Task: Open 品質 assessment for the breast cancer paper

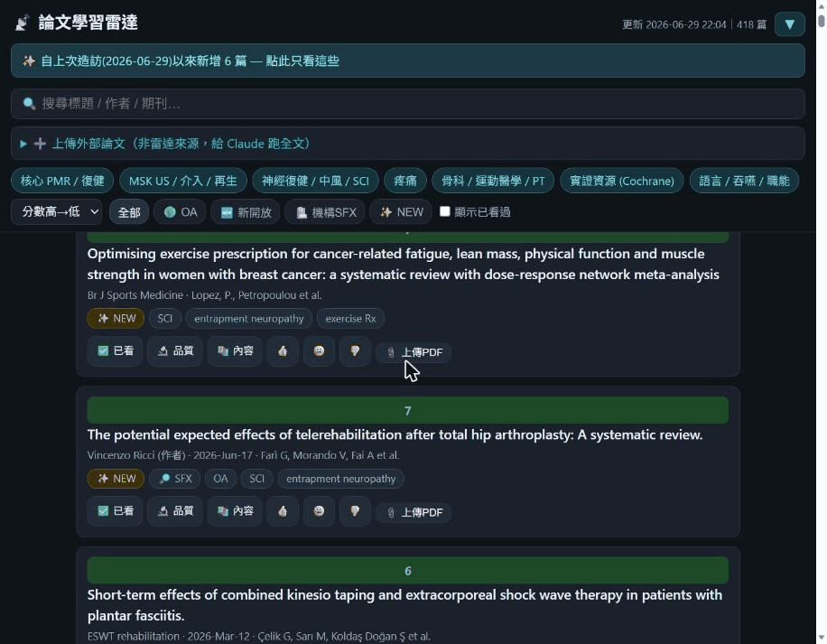Action: click(x=175, y=350)
